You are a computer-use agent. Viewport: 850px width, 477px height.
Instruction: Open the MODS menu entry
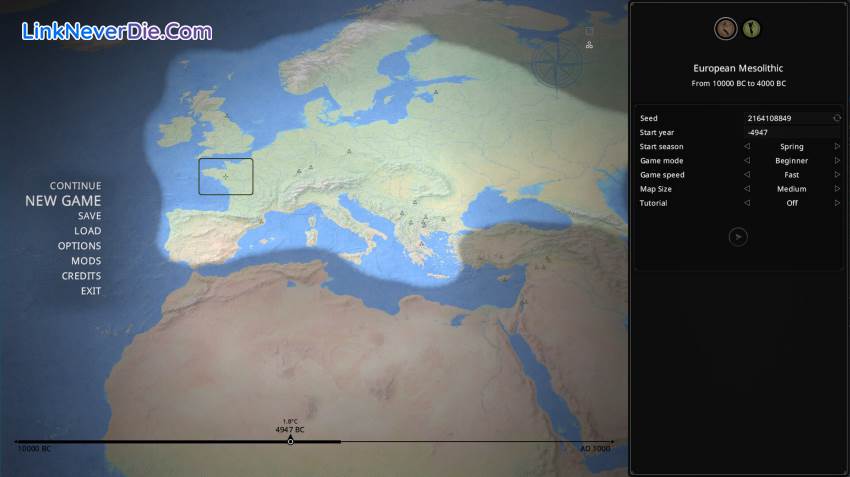click(x=85, y=261)
